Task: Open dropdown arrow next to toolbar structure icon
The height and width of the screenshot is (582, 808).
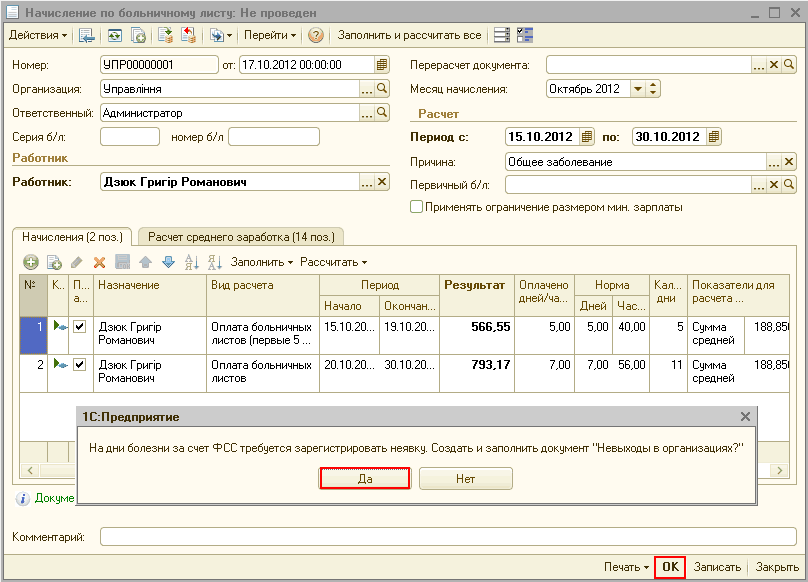Action: coord(229,35)
